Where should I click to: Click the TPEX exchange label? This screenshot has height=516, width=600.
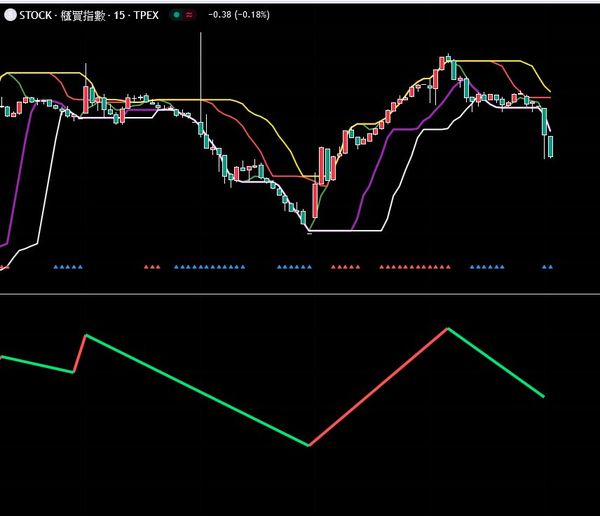(x=146, y=15)
